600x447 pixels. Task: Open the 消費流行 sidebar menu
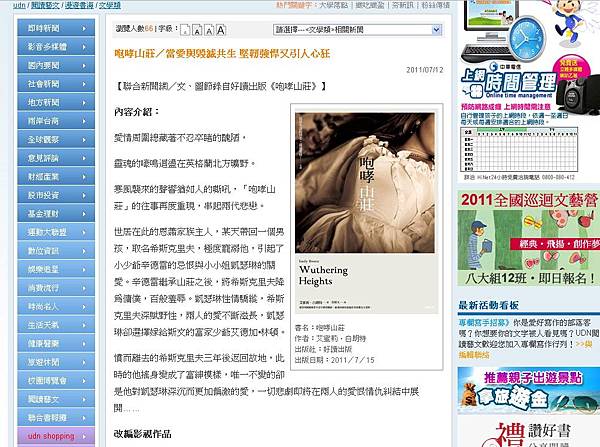click(56, 288)
